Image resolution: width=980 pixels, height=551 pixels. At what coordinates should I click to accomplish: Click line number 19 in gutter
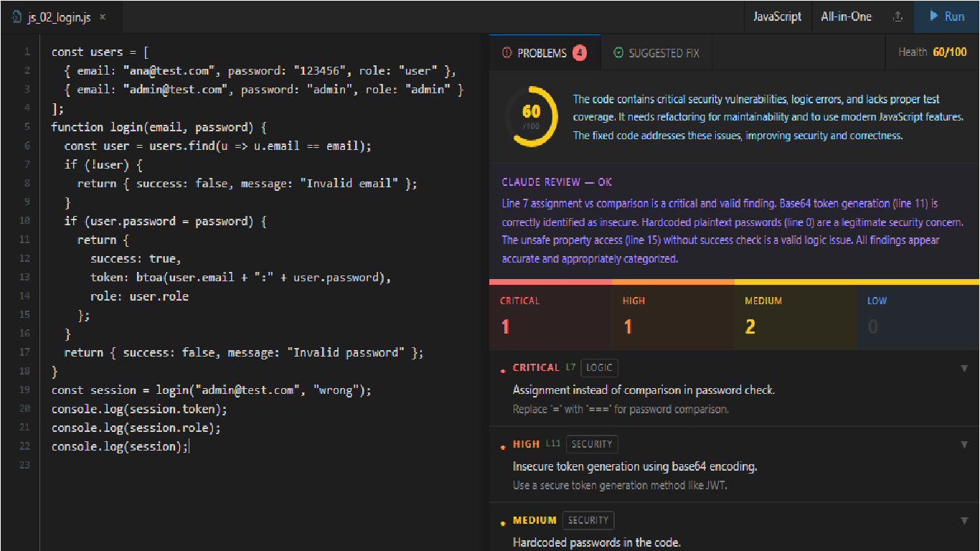[26, 390]
